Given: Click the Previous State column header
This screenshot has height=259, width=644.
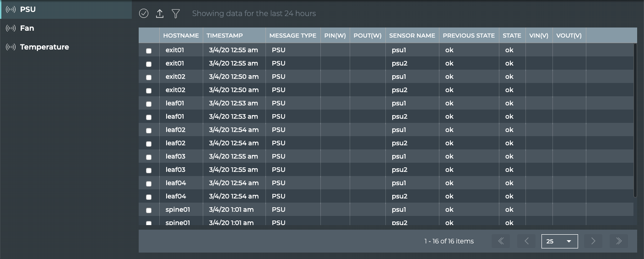Looking at the screenshot, I should [x=469, y=36].
